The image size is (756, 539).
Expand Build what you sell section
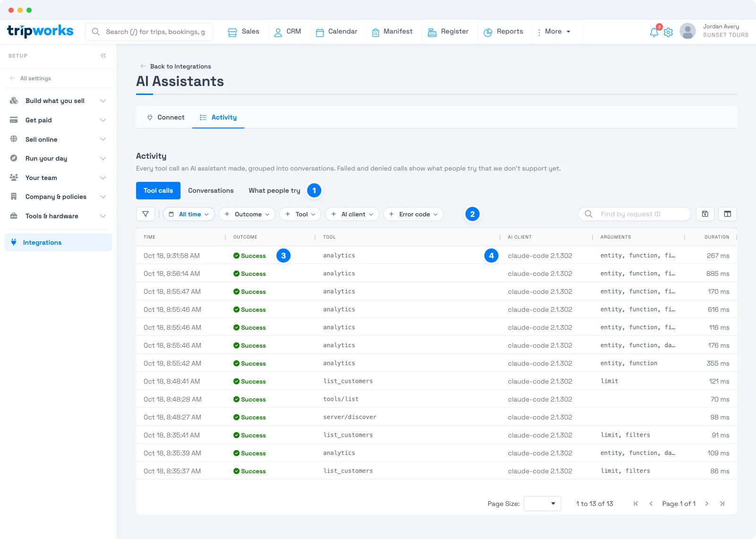[58, 101]
